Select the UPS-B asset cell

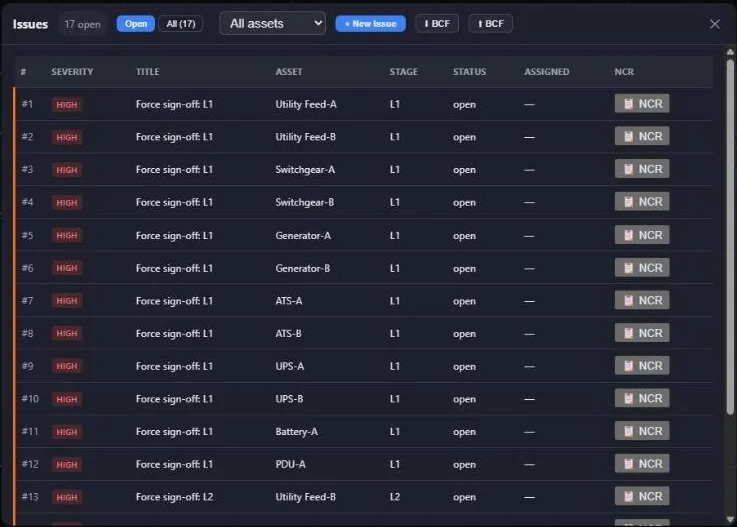[x=289, y=399]
